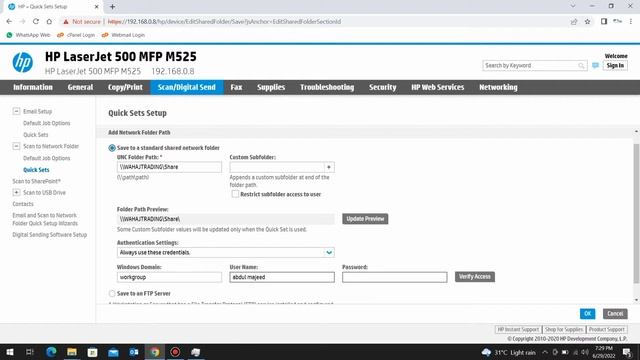Screen dimensions: 640x360
Task: Go to the Fax tab
Action: click(x=236, y=87)
